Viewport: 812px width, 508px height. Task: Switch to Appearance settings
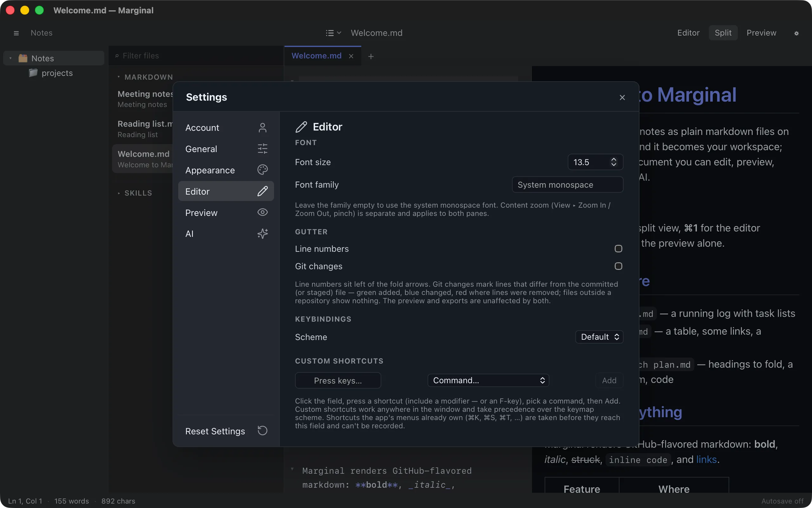226,170
